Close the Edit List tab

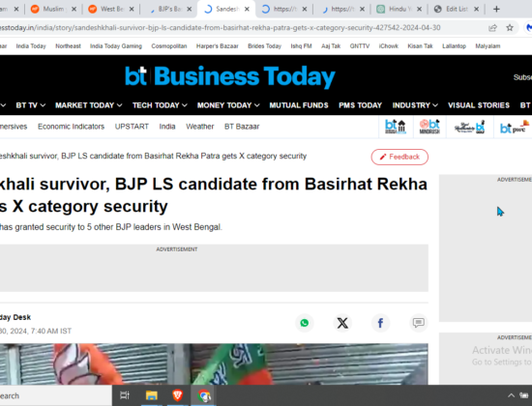[x=476, y=9]
